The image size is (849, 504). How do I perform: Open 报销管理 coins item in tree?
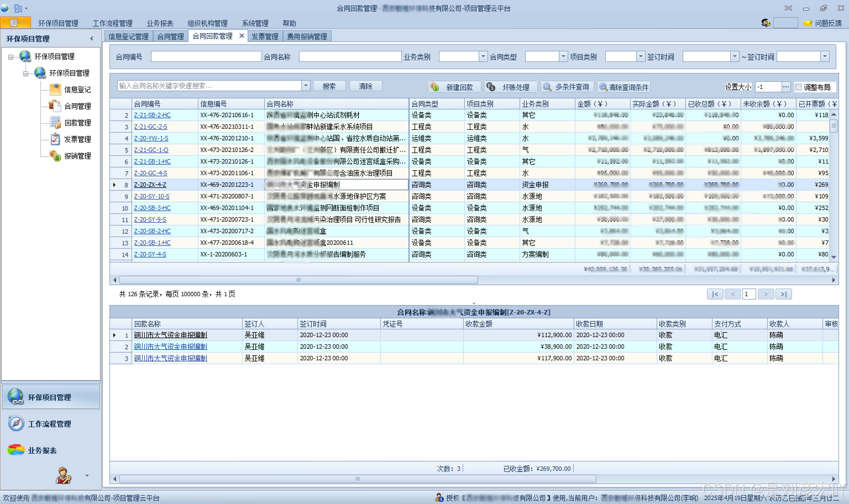coord(77,156)
